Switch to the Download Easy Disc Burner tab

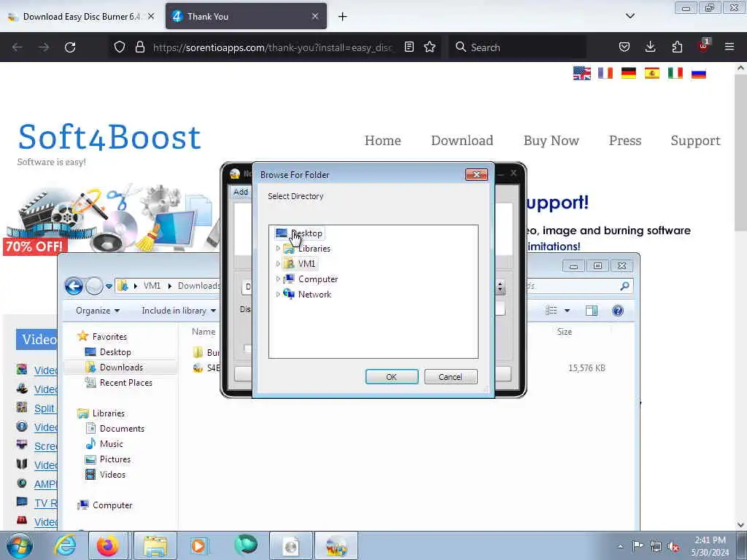[81, 17]
